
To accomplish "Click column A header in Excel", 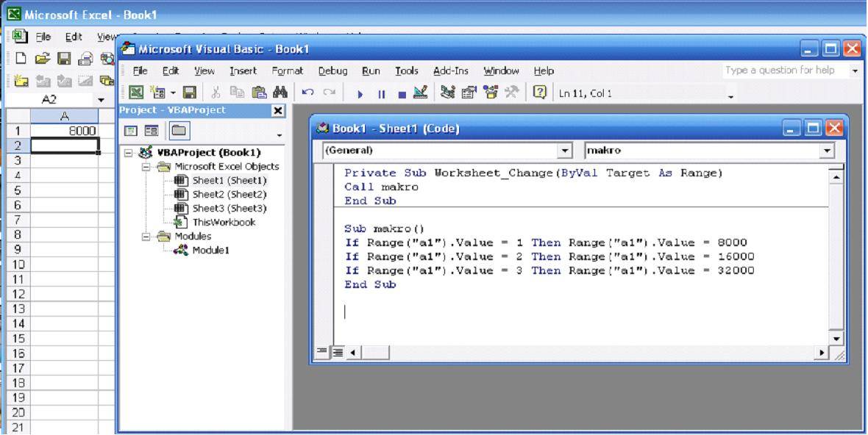I will click(x=64, y=117).
